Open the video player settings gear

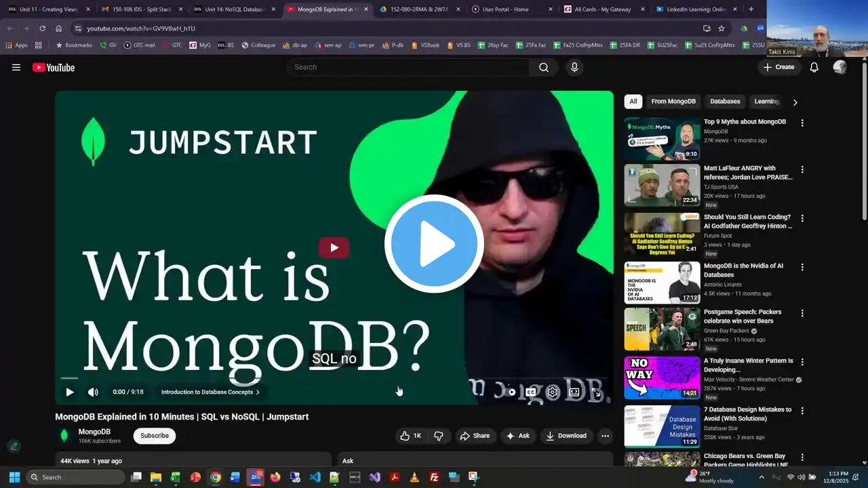coord(553,392)
